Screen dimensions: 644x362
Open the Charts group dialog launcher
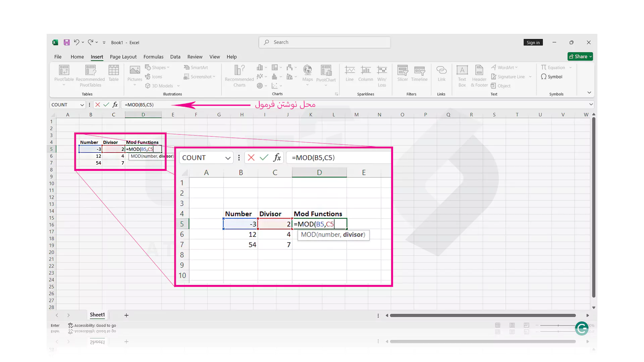pos(336,94)
